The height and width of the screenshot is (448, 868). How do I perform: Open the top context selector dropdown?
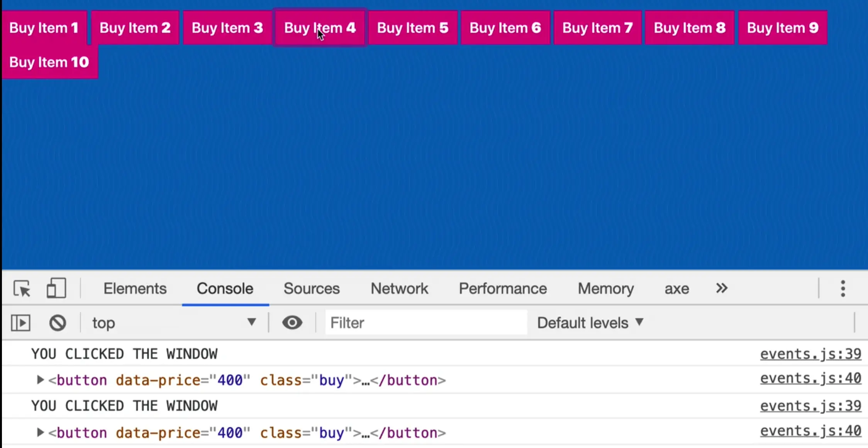coord(174,323)
